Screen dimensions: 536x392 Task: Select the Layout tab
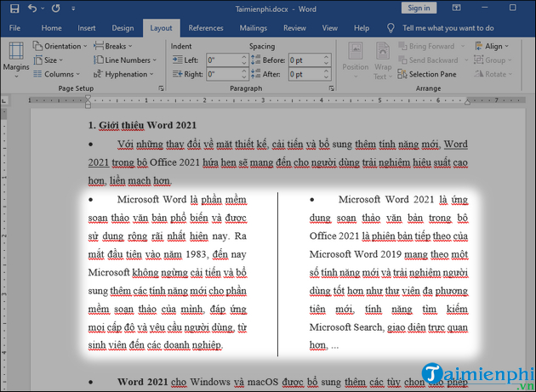(161, 28)
